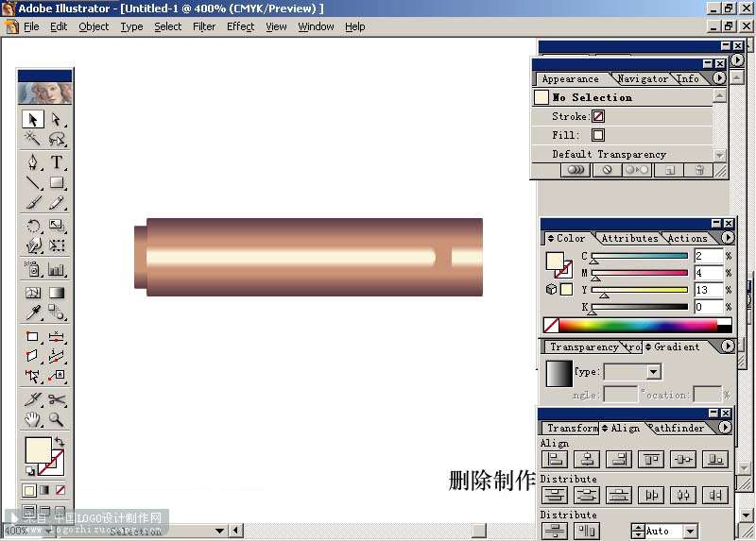Click horizontal align left icon in Align panel
The width and height of the screenshot is (756, 541).
[x=555, y=460]
